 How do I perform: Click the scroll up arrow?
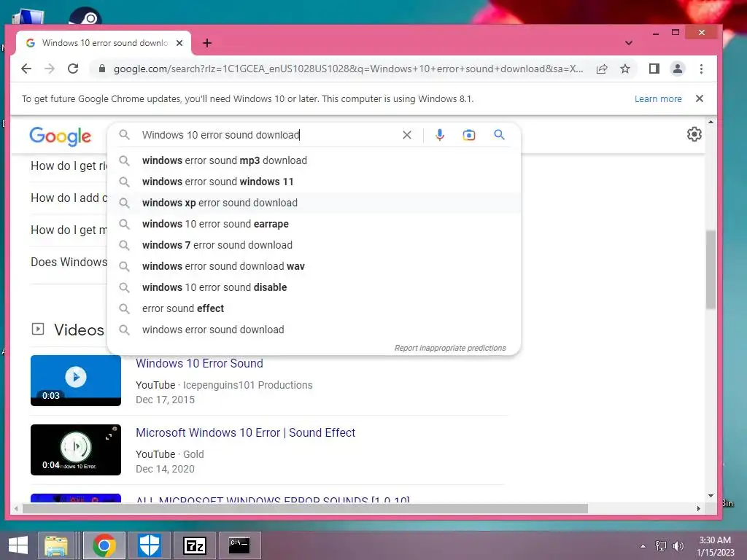(711, 122)
